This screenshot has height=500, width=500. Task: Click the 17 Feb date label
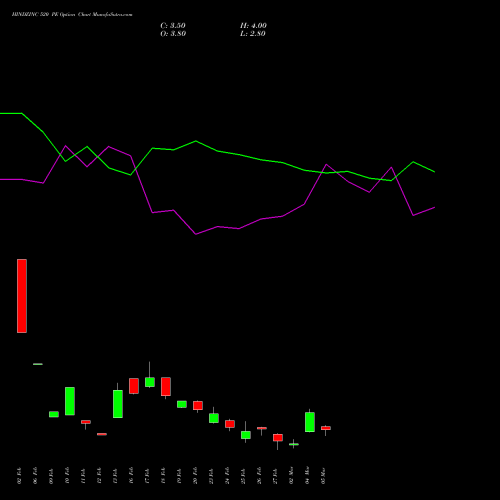click(147, 476)
